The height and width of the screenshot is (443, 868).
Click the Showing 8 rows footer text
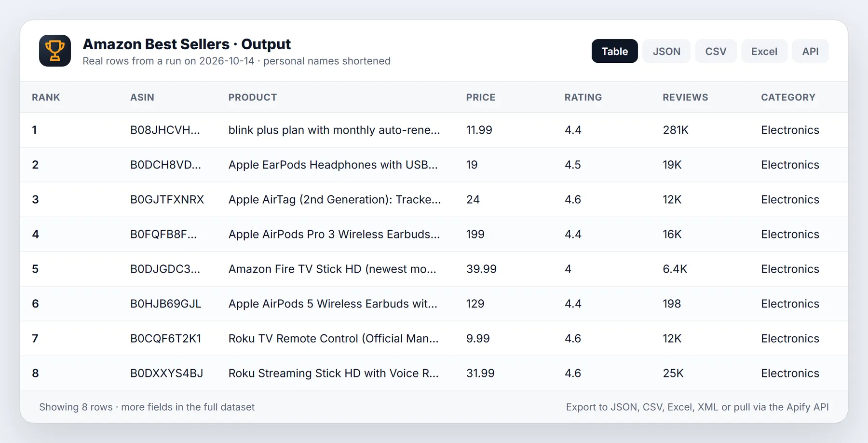(147, 407)
